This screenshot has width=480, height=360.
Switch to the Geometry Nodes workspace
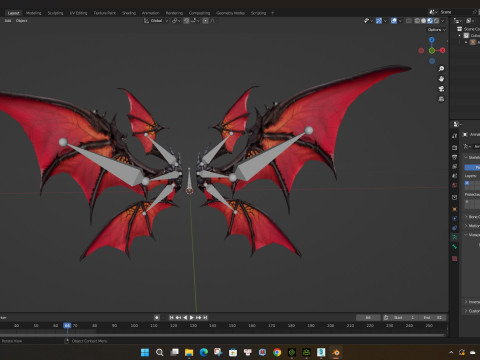230,13
